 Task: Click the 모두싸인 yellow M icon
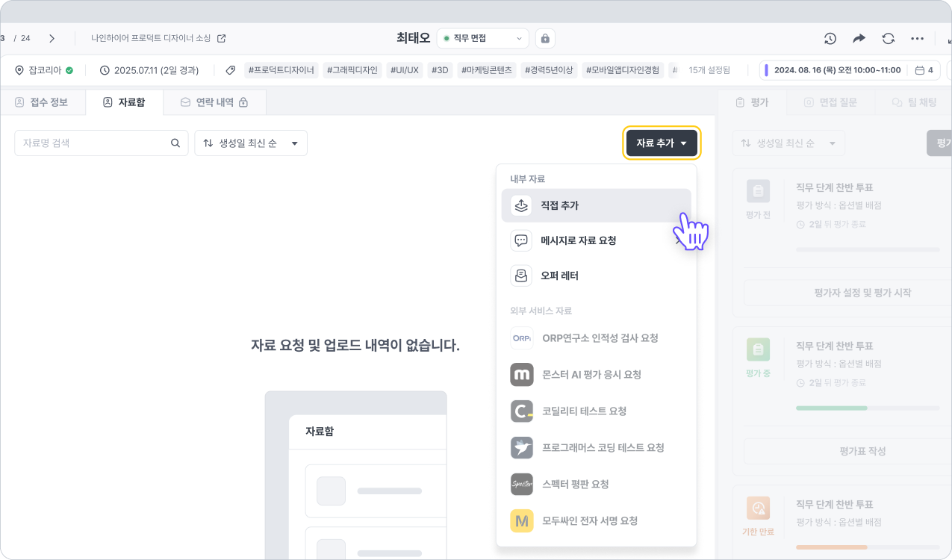[522, 521]
